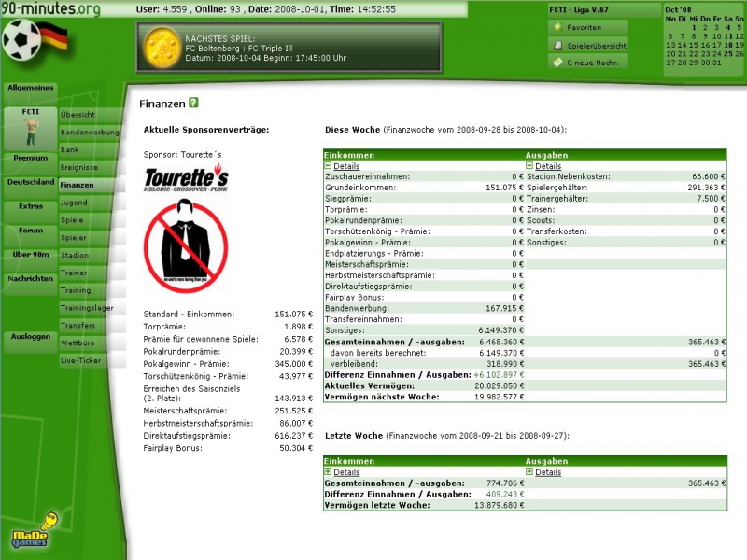Screen dimensions: 747x560
Task: Click the Direktaufstiegsprämie value 616.237 €
Action: (x=293, y=436)
